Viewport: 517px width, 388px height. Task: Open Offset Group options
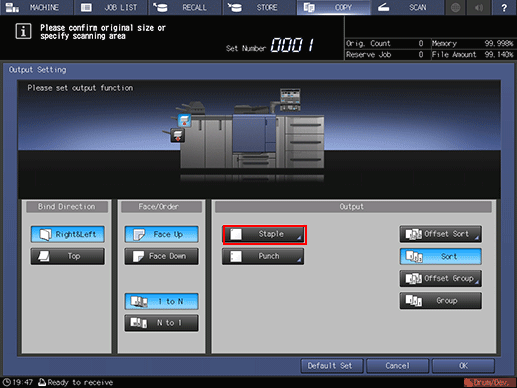[x=441, y=278]
